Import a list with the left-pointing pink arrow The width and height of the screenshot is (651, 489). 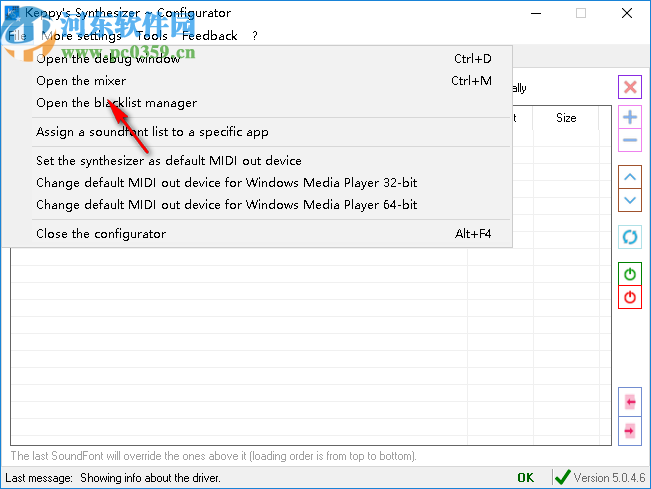(x=630, y=402)
